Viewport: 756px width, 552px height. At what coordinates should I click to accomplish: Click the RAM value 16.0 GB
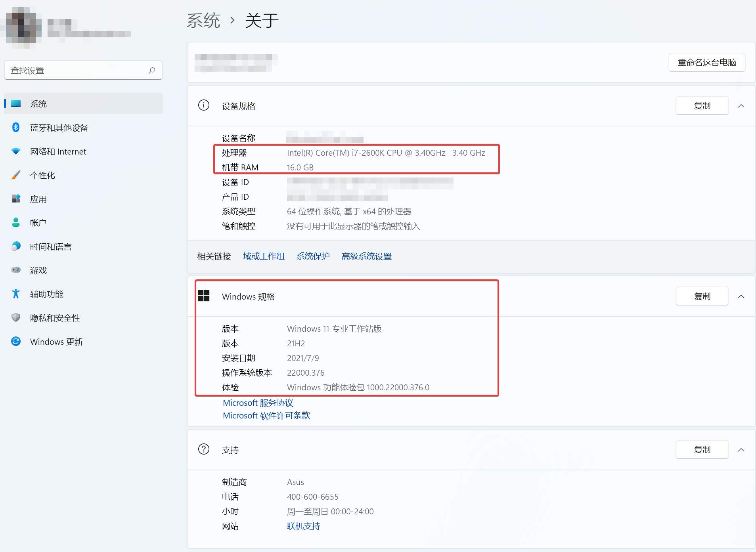(x=300, y=168)
